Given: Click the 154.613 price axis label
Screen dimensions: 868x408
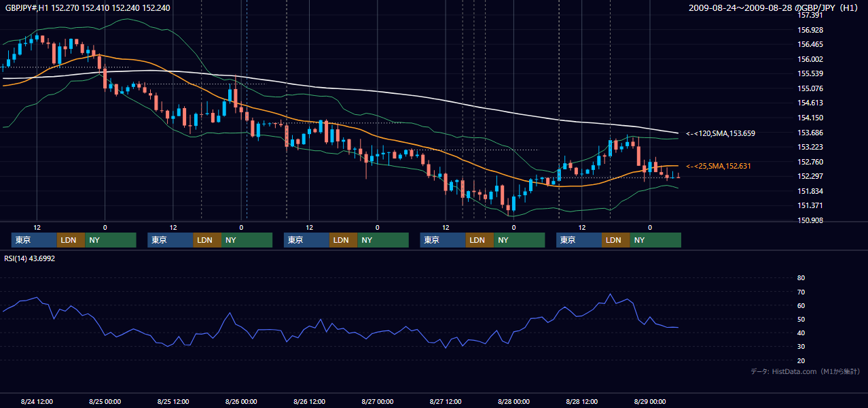Looking at the screenshot, I should [810, 103].
